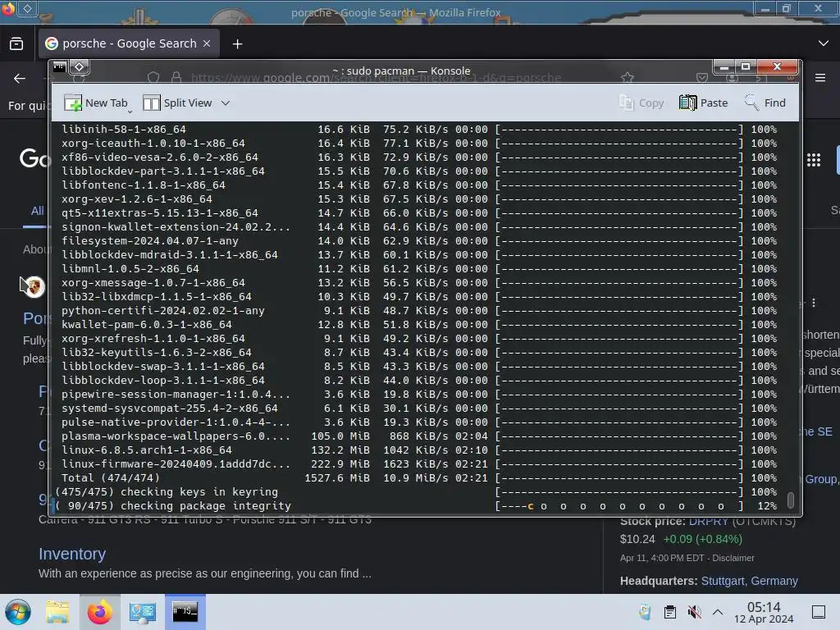Click the Total (474/474) row
Viewport: 840px width, 630px height.
[419, 478]
